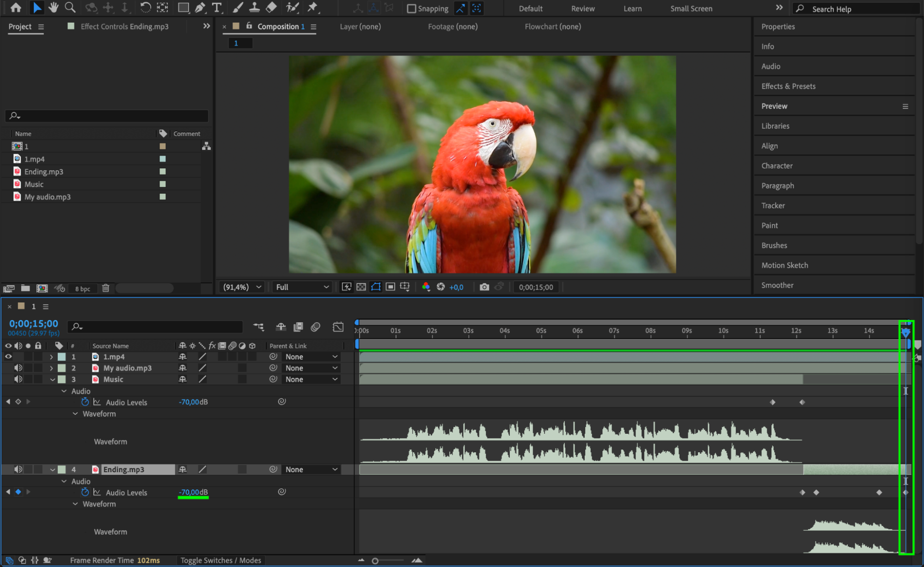Screen dimensions: 924x567
Task: Take snapshot with camera icon
Action: point(484,287)
